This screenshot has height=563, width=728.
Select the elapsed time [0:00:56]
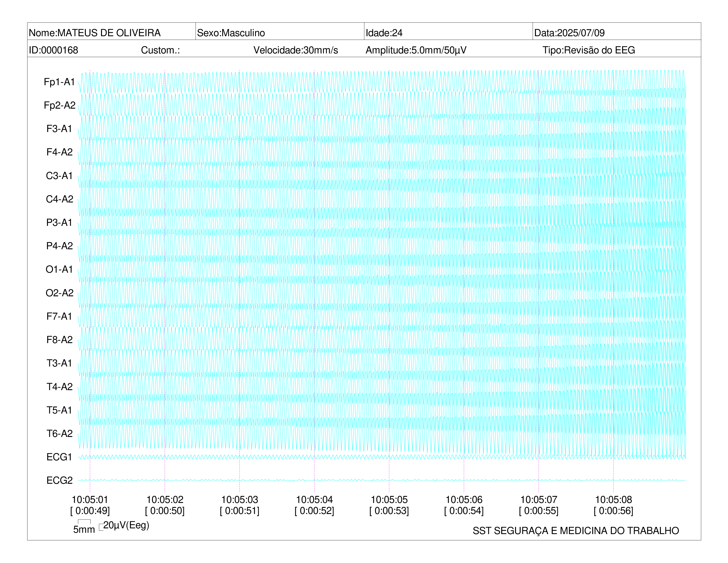coord(613,511)
